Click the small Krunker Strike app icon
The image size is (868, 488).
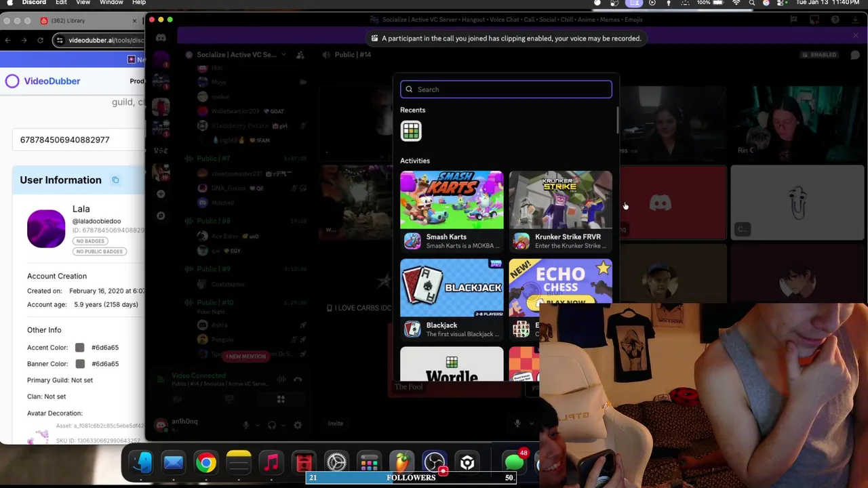click(521, 241)
